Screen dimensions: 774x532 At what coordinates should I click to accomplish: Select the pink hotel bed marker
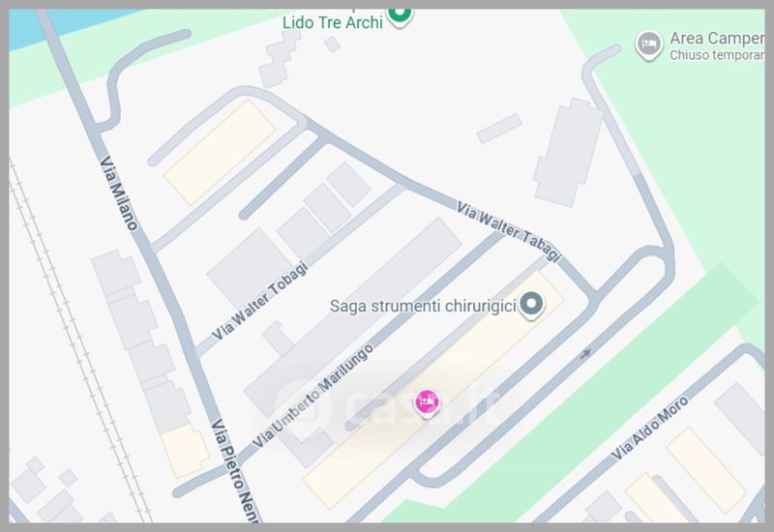pos(427,403)
